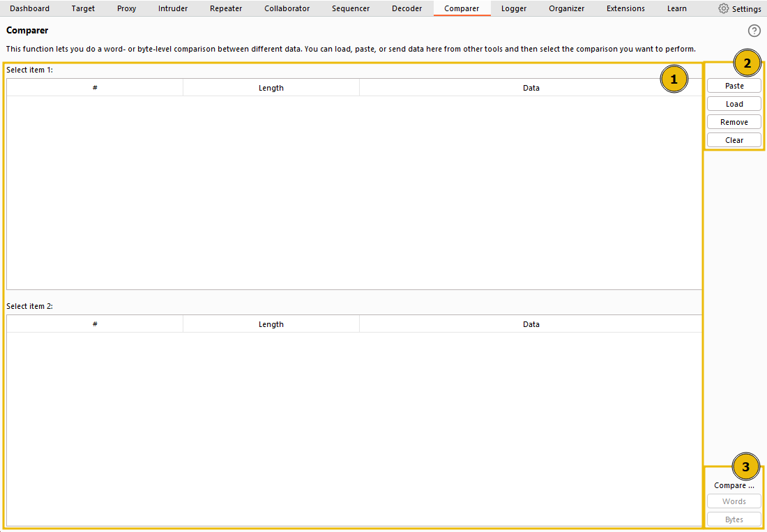Viewport: 767px width, 532px height.
Task: Open the Intruder tab
Action: 173,8
